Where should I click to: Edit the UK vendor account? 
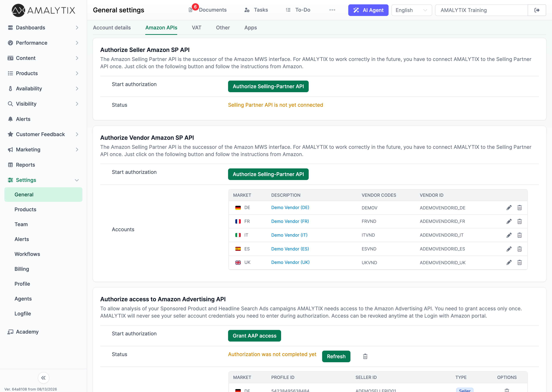509,262
